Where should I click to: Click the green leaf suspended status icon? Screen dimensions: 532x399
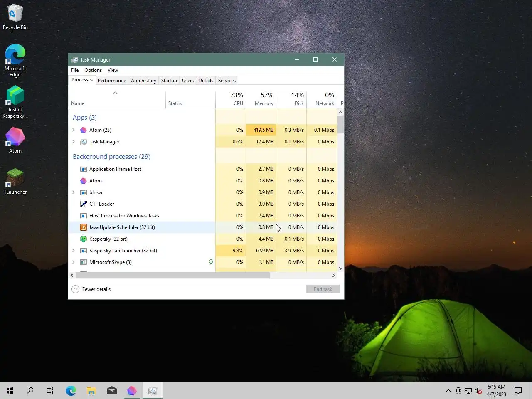[211, 262]
